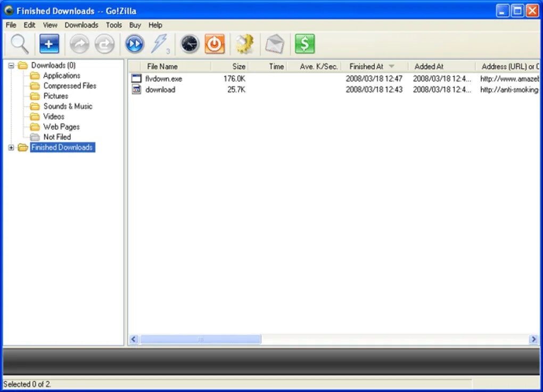
Task: Click the magnifying glass search icon
Action: 19,44
